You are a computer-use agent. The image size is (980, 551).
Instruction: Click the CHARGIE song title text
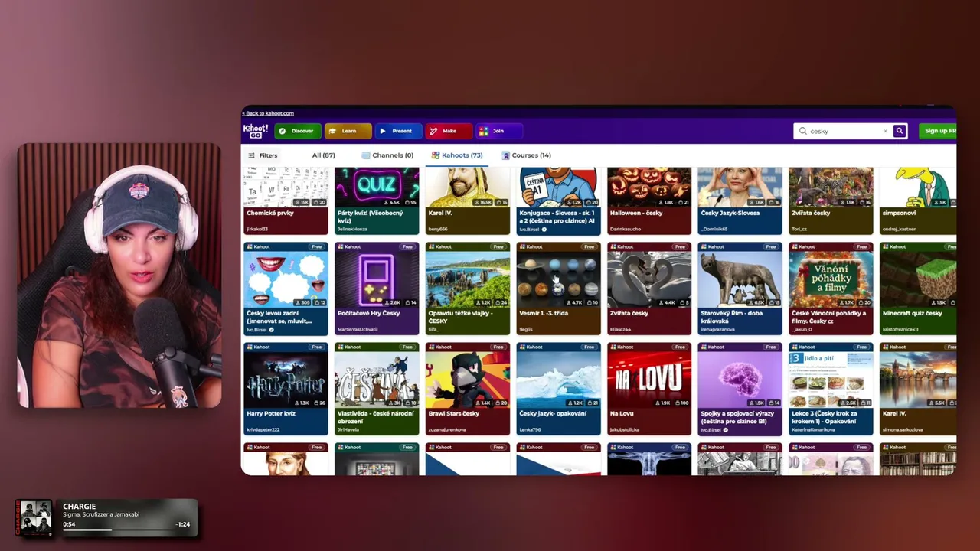click(80, 507)
